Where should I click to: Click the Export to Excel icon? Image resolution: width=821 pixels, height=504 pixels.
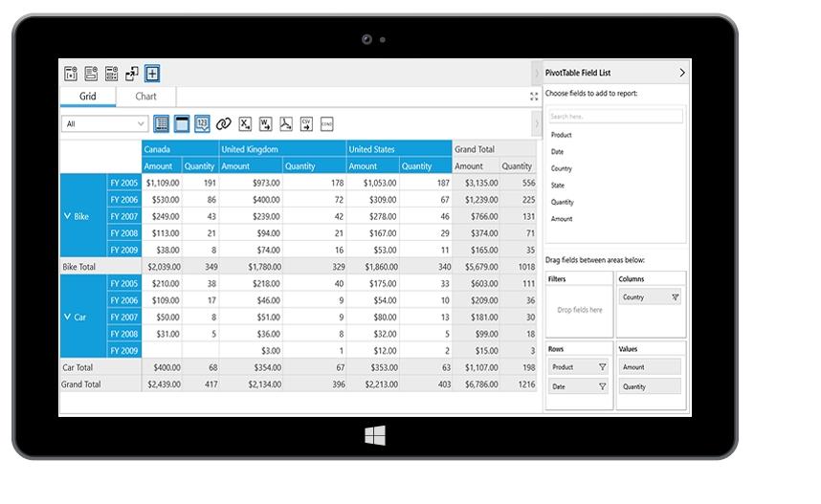245,123
